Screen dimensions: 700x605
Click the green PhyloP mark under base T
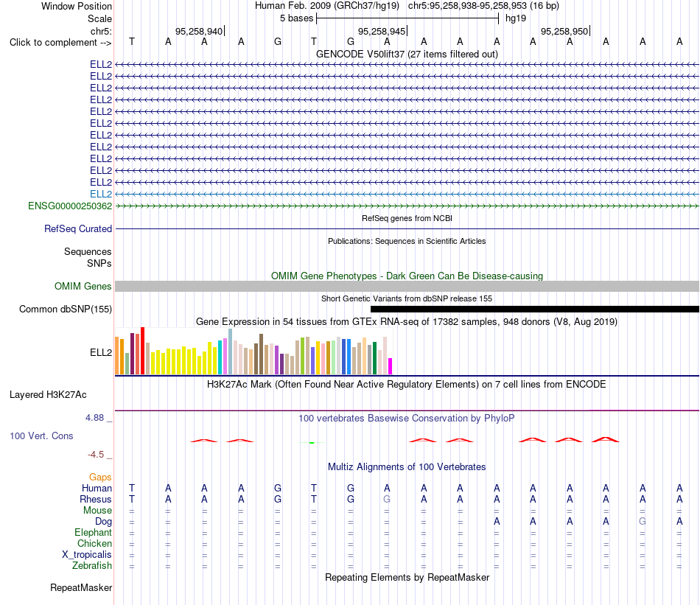(312, 442)
